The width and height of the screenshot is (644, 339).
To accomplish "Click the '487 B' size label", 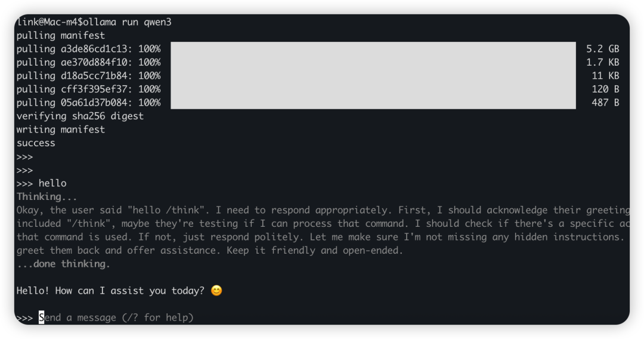I will point(605,103).
